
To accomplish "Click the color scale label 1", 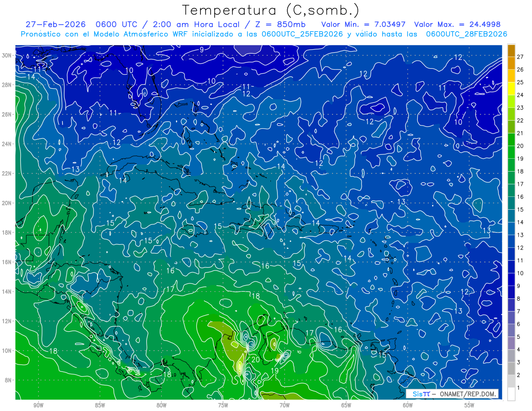I will point(519,388).
